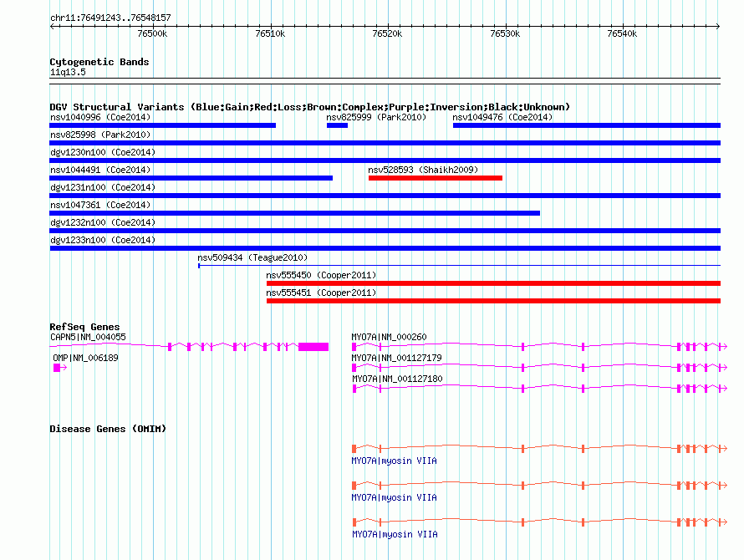The height and width of the screenshot is (560, 744).
Task: Select dgv1230n100 (Coe2014) structural variant label
Action: tap(103, 152)
